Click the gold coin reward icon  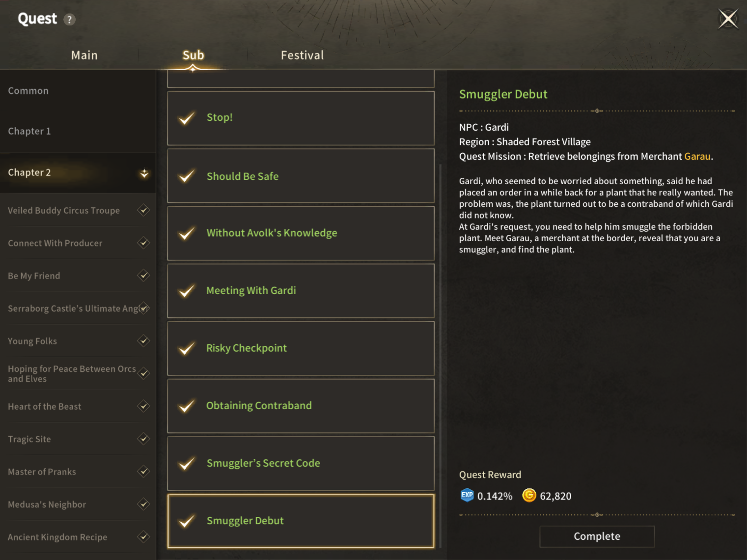tap(529, 495)
